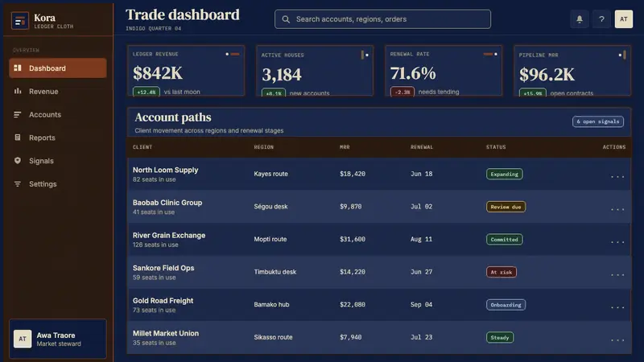The height and width of the screenshot is (362, 644).
Task: Open the Pipeline MRR card
Action: [x=572, y=71]
